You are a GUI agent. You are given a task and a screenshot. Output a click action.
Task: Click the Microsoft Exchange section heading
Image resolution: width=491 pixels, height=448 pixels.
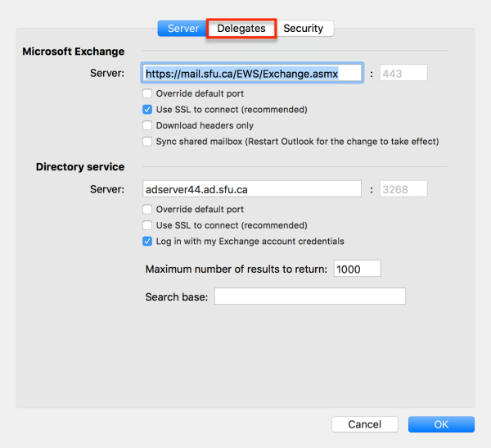coord(74,52)
